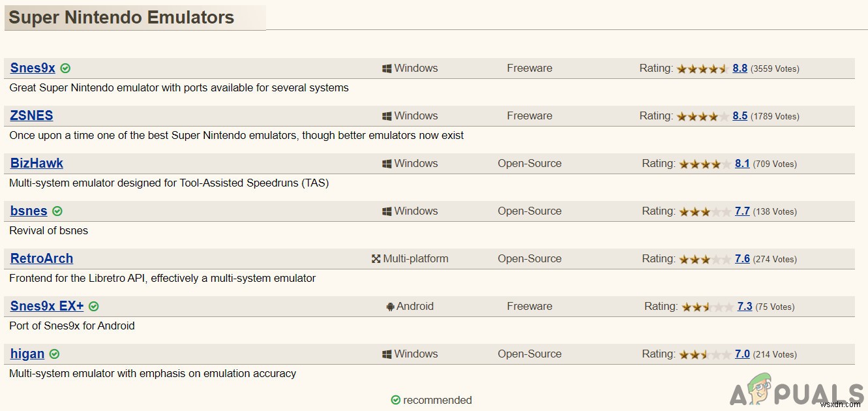Click the Windows logo in the ZSNES row

point(387,116)
